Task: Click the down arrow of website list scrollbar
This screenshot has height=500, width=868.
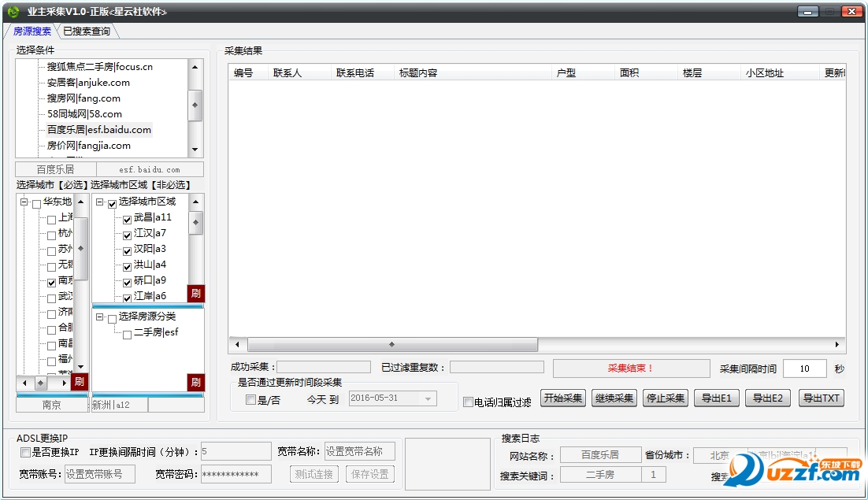Action: coord(195,150)
